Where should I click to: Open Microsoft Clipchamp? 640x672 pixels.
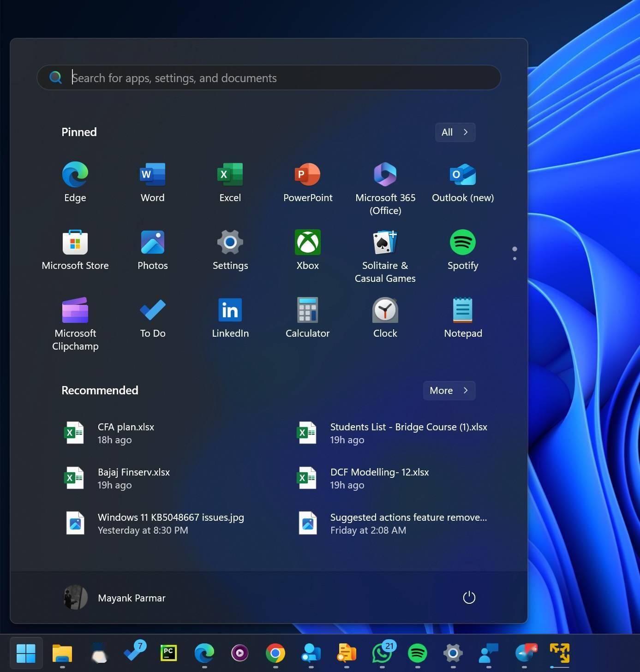[x=75, y=324]
